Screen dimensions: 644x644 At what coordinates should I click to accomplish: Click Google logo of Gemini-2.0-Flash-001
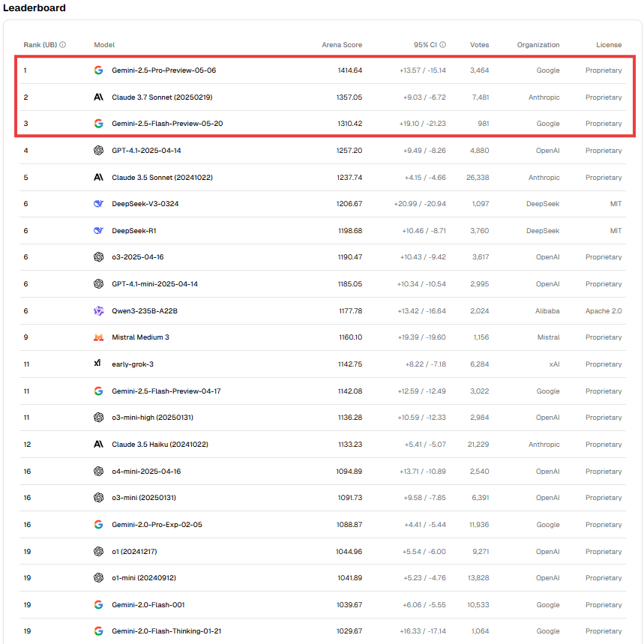tap(98, 604)
